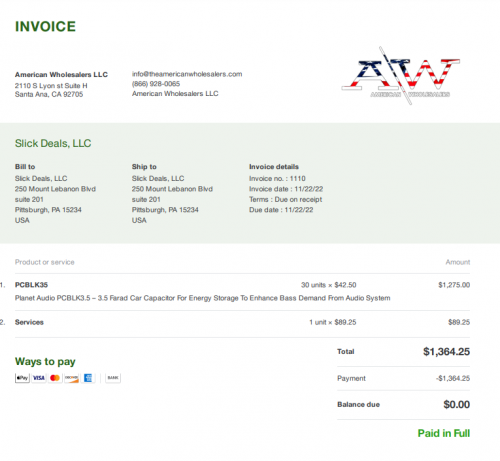This screenshot has height=461, width=500.
Task: Click the phone number (866) 928-0065
Action: 156,84
